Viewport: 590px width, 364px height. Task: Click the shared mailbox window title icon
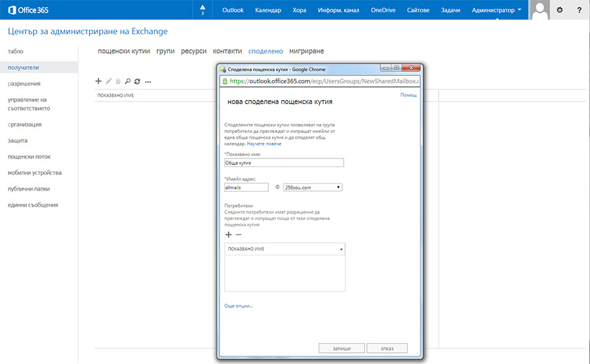tap(223, 69)
